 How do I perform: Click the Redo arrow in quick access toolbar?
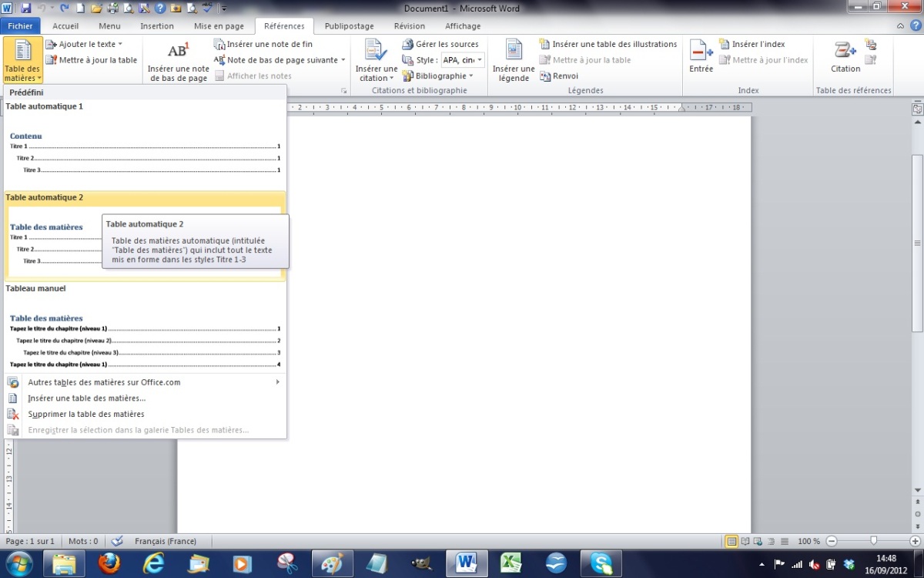65,8
